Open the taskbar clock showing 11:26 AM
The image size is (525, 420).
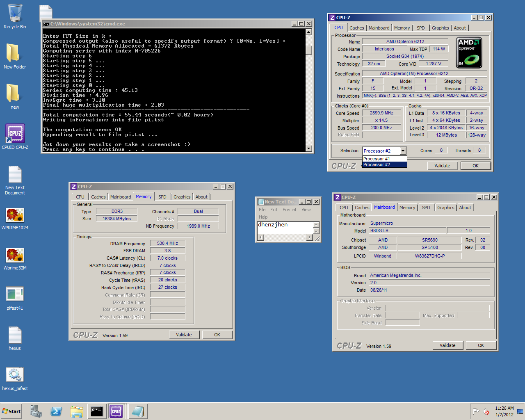tap(504, 411)
